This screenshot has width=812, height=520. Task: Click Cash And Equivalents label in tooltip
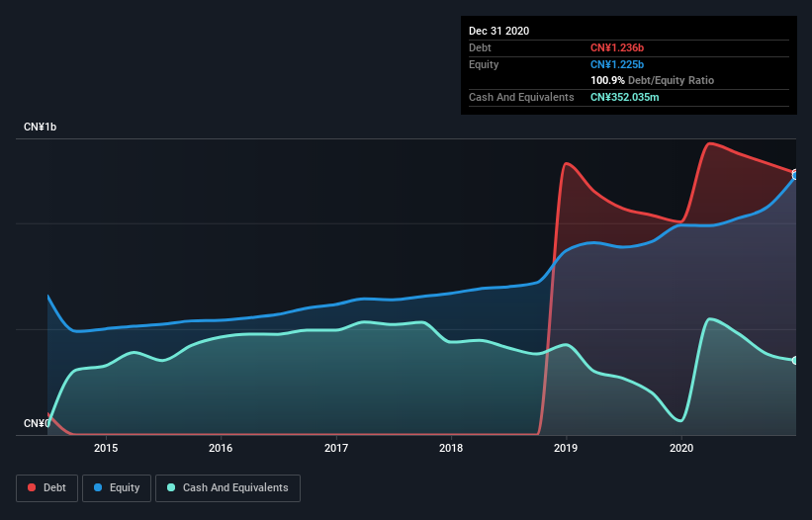pyautogui.click(x=521, y=97)
